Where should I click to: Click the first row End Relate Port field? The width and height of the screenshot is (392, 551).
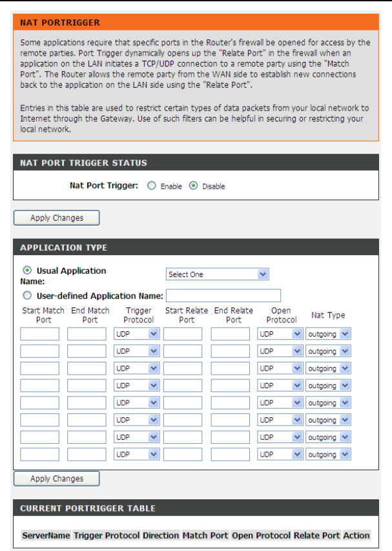(x=231, y=334)
